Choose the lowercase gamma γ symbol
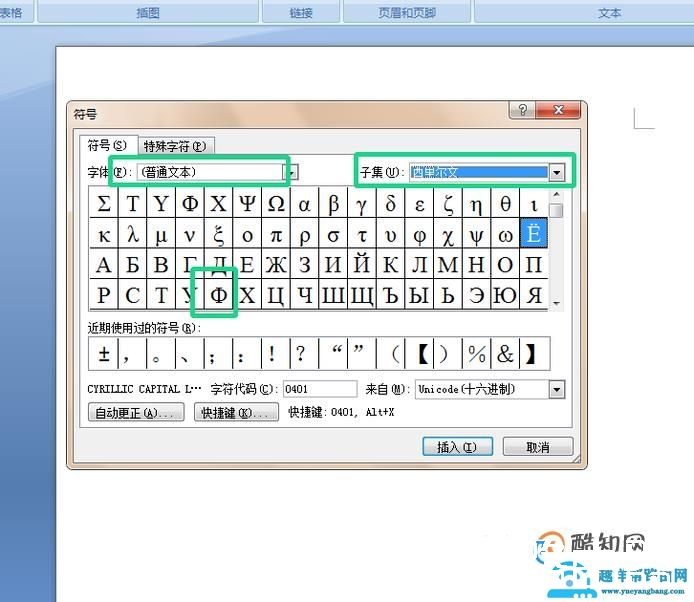694x602 pixels. (x=362, y=203)
